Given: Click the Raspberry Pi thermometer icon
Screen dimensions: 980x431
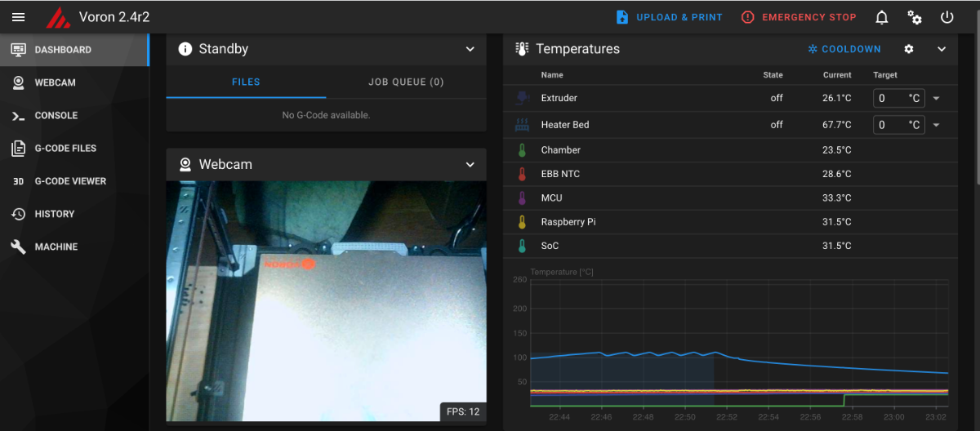Looking at the screenshot, I should point(523,222).
